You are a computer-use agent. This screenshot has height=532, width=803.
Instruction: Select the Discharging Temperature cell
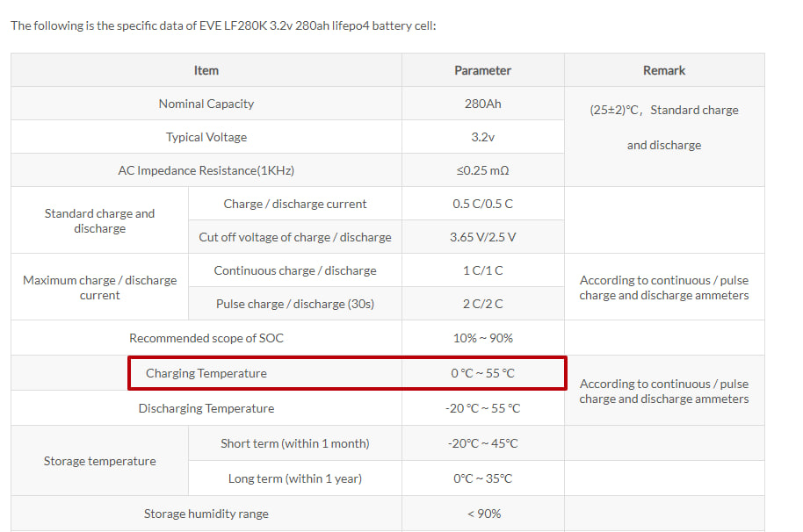(206, 408)
